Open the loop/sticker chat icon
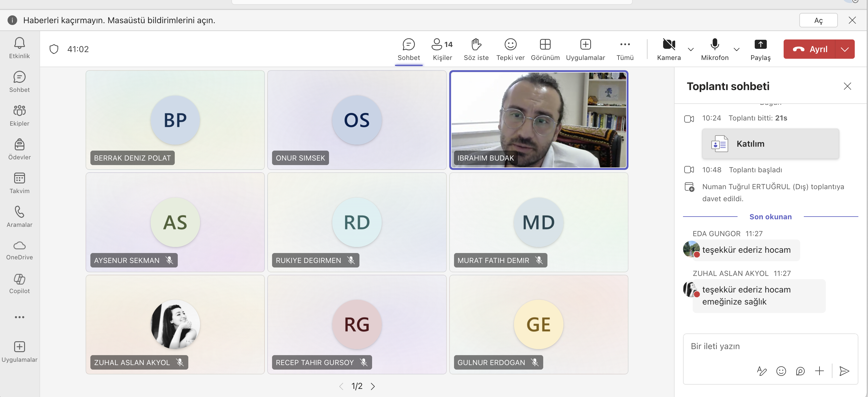868x397 pixels. click(800, 371)
